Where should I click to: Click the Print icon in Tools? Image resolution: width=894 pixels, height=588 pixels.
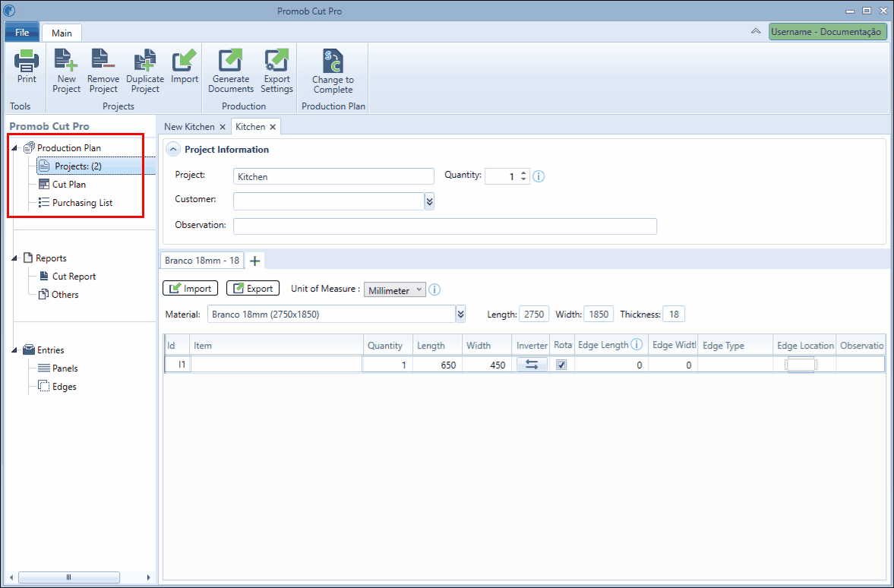coord(27,61)
